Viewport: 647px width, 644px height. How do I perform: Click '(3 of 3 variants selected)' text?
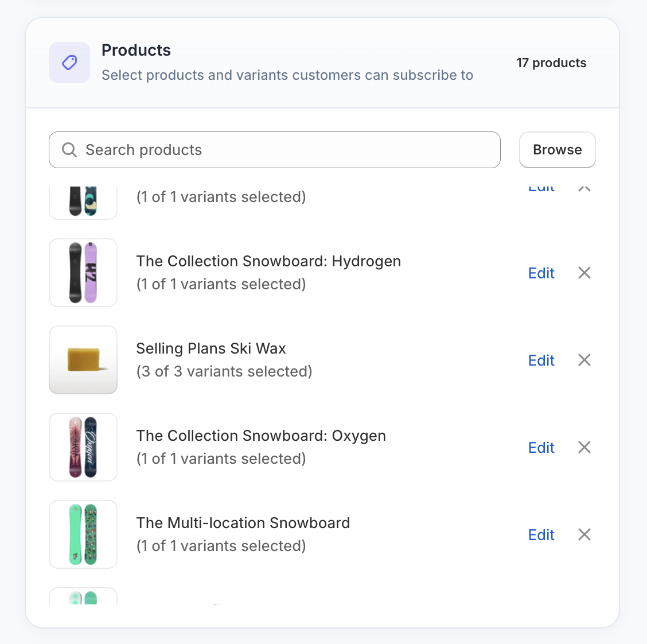coord(224,371)
